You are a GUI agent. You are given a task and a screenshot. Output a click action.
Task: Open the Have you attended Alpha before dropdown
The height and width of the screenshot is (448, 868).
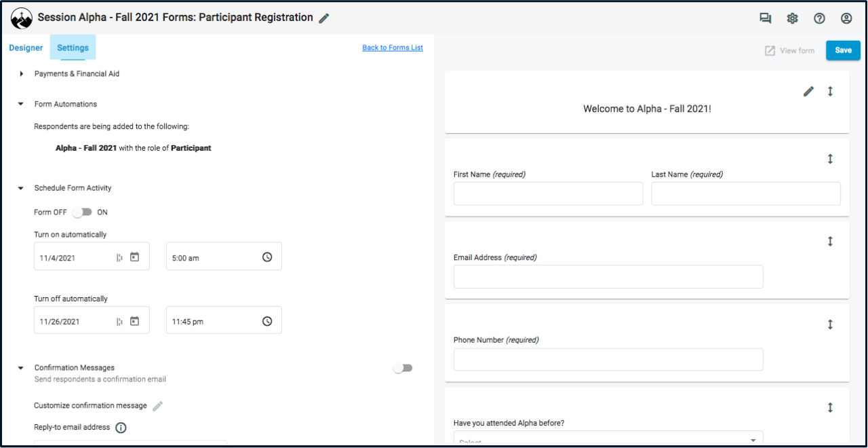[x=754, y=438]
